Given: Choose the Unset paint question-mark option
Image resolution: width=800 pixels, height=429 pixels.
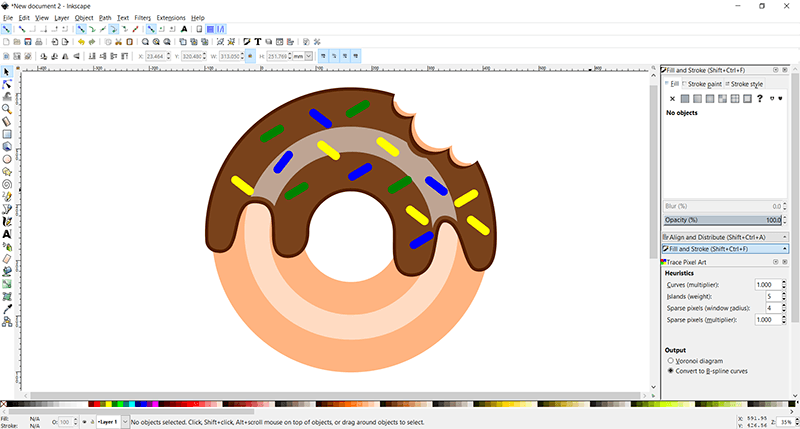Looking at the screenshot, I should point(760,99).
